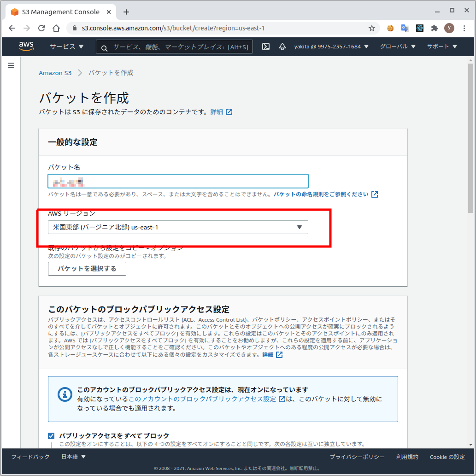Image resolution: width=476 pixels, height=476 pixels.
Task: Click the 一般的な設定 section heading
Action: pyautogui.click(x=73, y=142)
